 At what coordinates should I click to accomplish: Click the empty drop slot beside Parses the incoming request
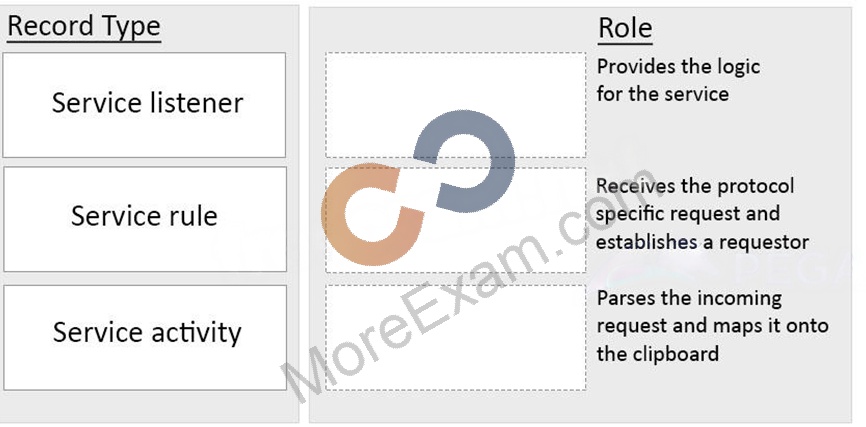pyautogui.click(x=456, y=338)
